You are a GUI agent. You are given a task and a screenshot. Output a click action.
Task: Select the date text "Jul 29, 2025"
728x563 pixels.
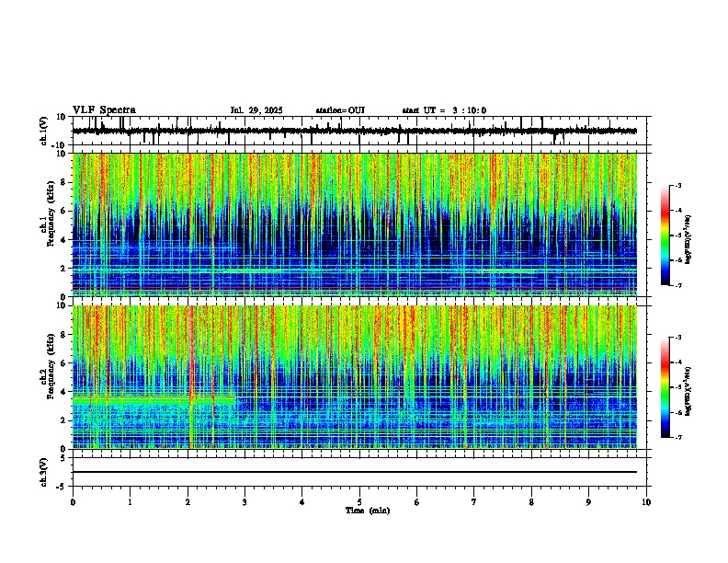tap(256, 110)
